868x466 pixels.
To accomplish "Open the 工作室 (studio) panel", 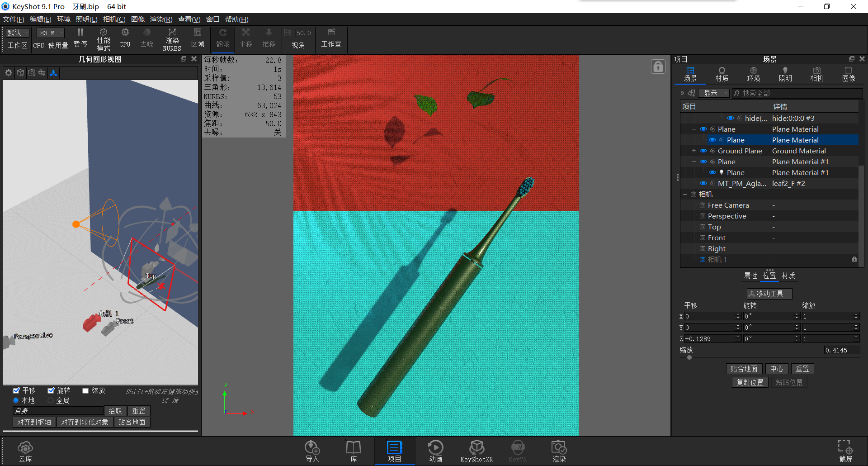I will point(331,38).
